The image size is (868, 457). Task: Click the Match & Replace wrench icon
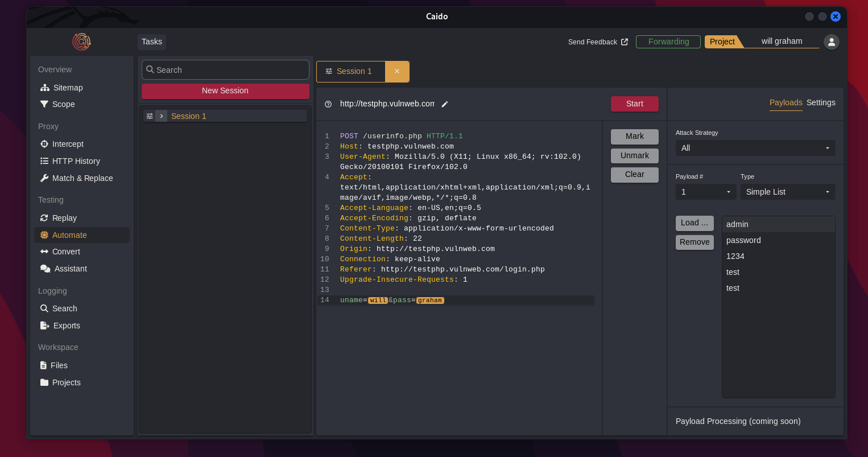pos(44,178)
